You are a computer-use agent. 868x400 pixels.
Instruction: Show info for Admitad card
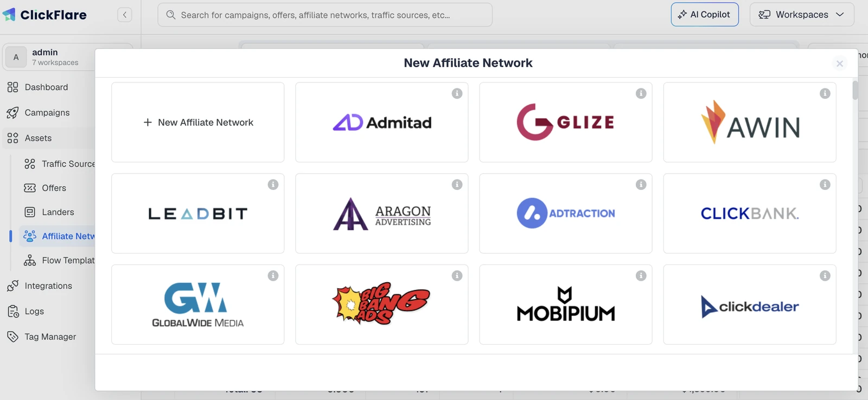[457, 93]
